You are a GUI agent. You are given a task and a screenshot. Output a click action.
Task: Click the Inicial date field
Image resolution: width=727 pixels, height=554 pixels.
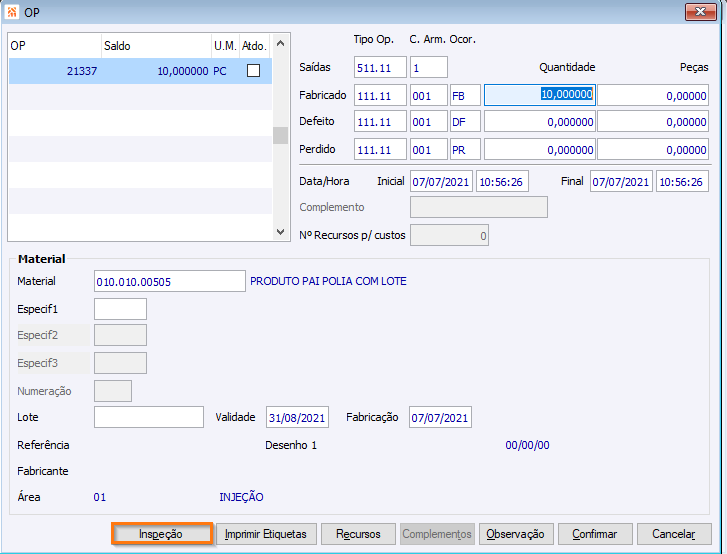click(x=441, y=181)
